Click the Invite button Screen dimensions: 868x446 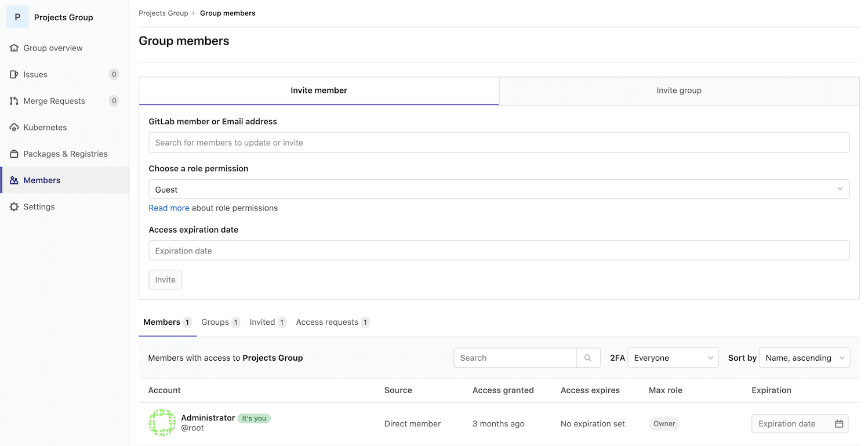(165, 280)
